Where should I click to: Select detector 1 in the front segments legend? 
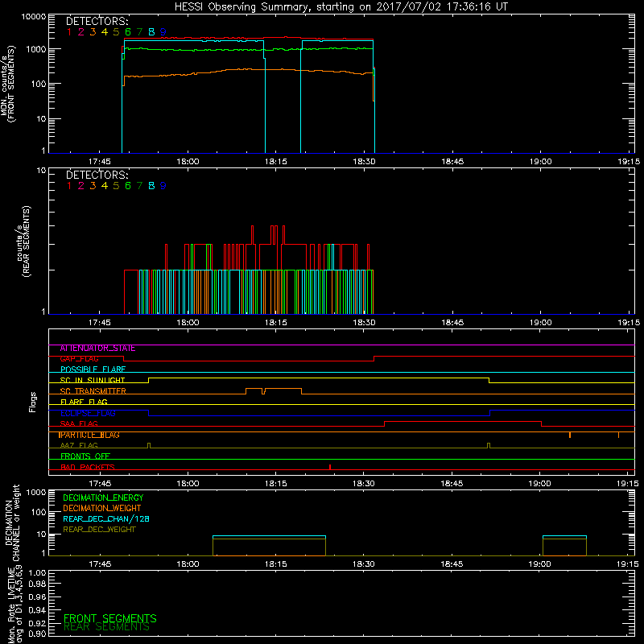(69, 32)
